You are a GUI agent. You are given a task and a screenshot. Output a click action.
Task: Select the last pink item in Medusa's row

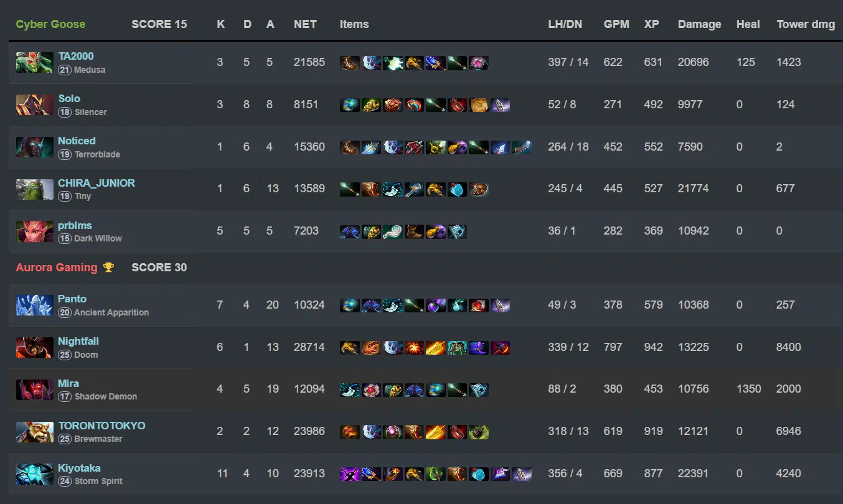pyautogui.click(x=478, y=62)
